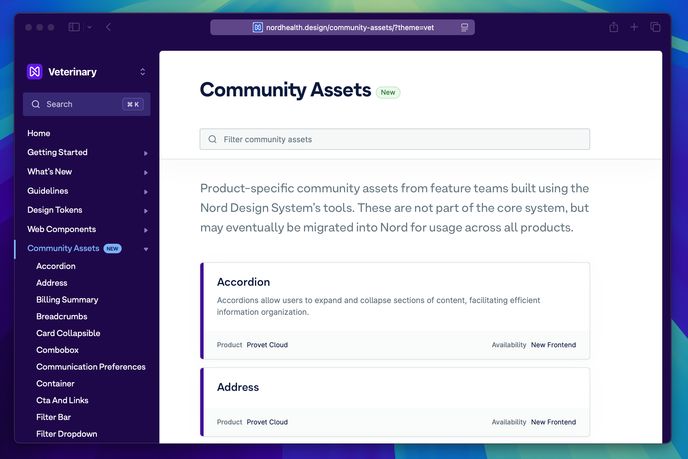Open the Address card heading
This screenshot has height=459, width=688.
[x=238, y=387]
